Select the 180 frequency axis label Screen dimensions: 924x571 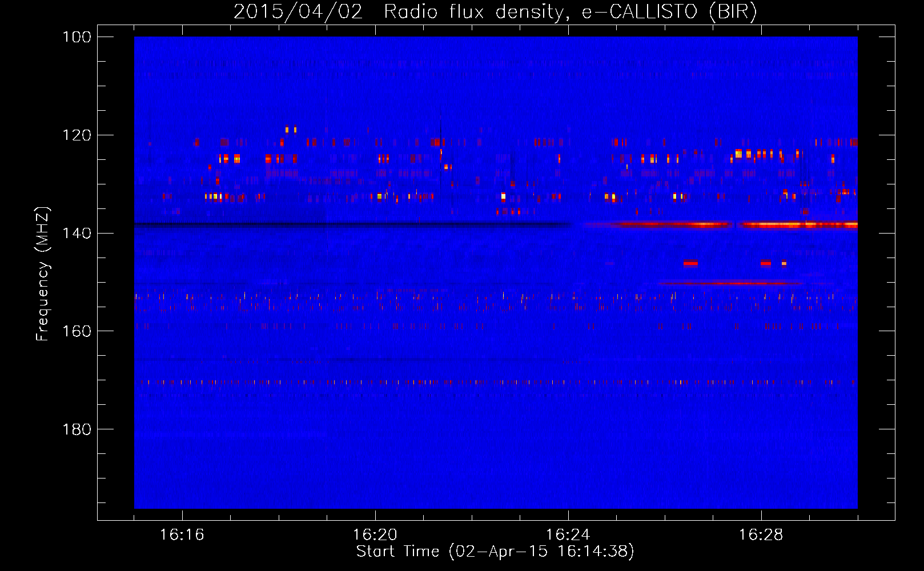77,429
